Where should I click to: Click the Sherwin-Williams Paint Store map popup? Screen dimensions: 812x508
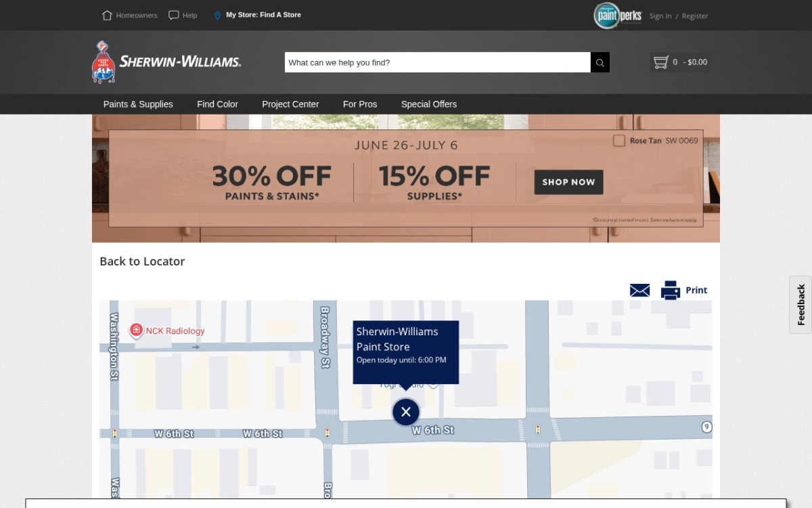coord(406,352)
